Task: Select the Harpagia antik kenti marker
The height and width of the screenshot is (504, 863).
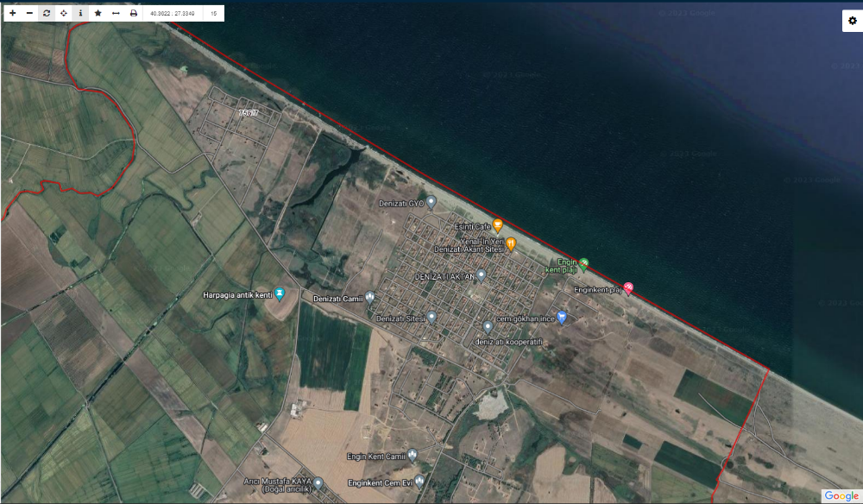Action: (x=280, y=293)
